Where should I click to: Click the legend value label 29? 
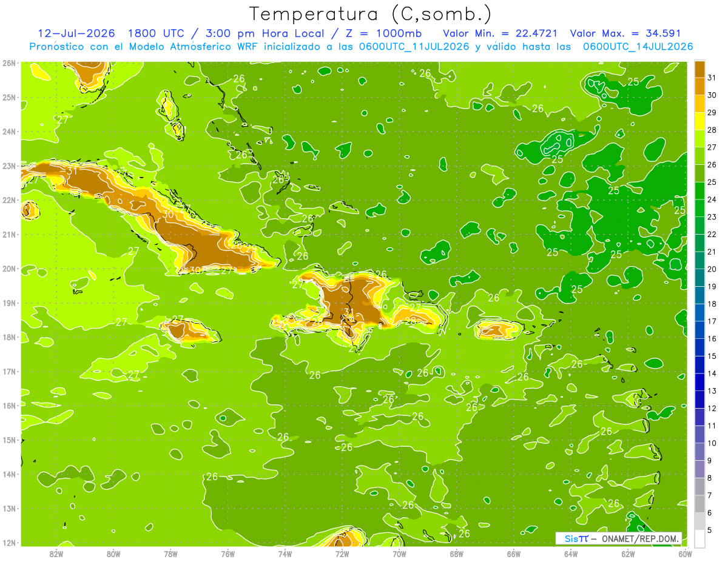712,112
